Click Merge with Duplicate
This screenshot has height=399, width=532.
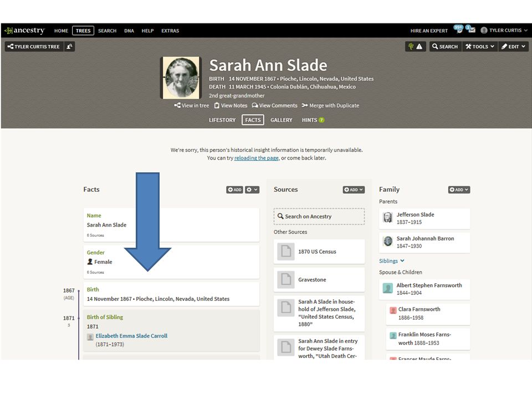tap(330, 105)
